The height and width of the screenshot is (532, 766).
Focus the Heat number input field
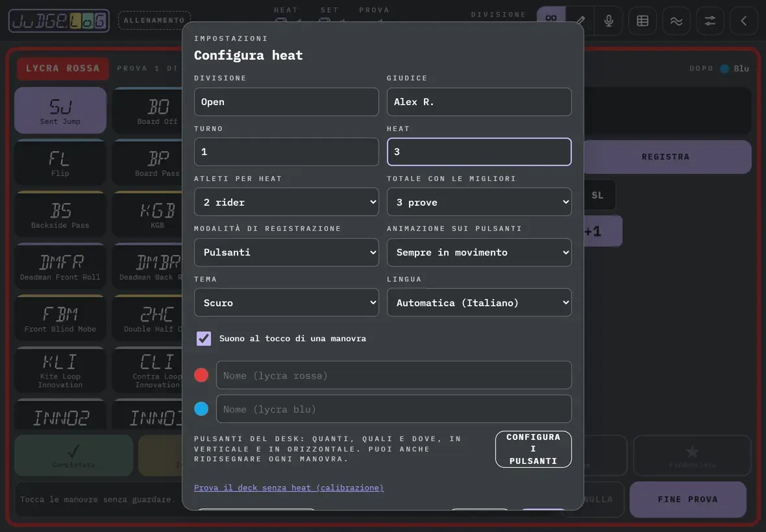coord(479,152)
